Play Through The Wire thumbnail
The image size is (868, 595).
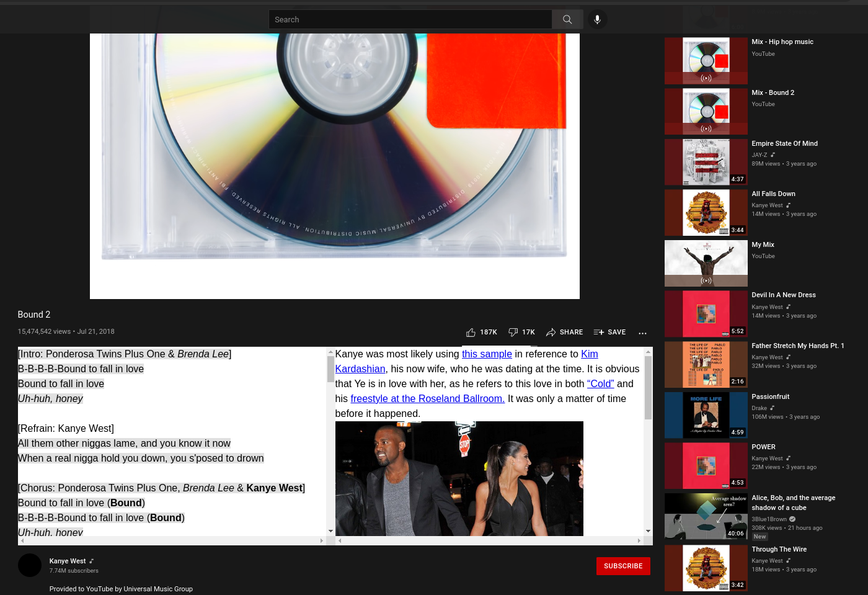(x=706, y=568)
